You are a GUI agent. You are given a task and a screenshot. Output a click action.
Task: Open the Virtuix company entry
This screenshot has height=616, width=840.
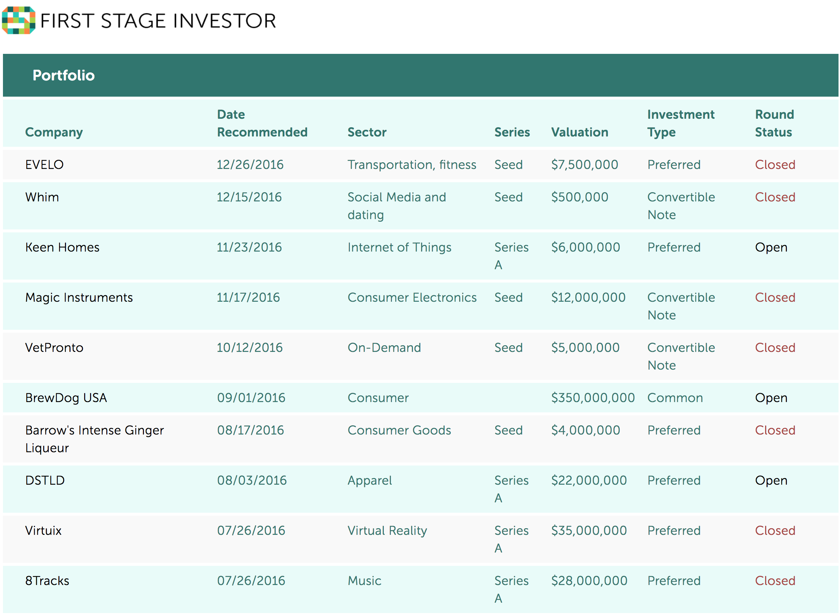[x=43, y=531]
